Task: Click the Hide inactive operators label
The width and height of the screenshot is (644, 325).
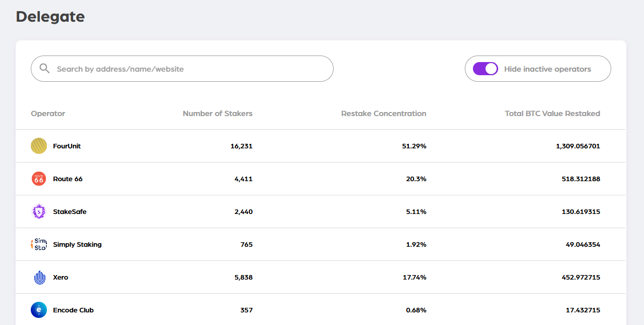Action: 547,69
